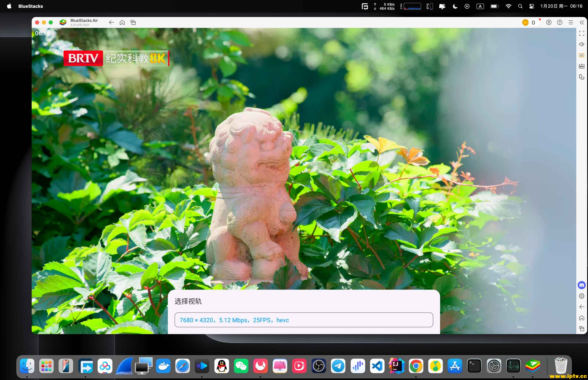Viewport: 588px width, 380px height.
Task: Open System Settings from the Dock
Action: pos(494,366)
